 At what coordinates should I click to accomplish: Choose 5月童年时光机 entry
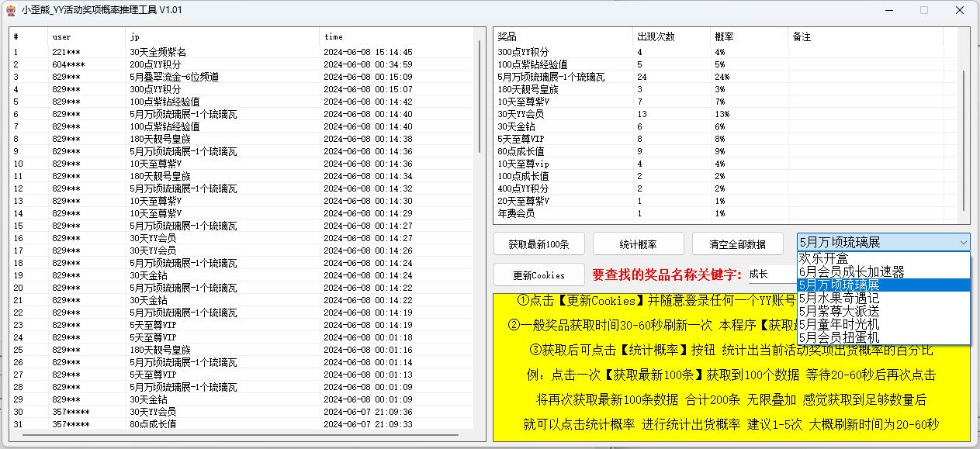coord(839,324)
